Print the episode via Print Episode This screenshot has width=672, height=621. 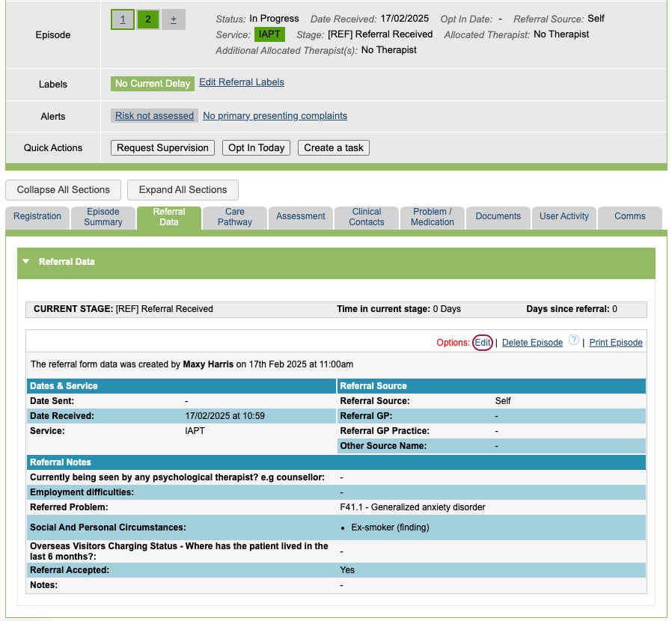tap(616, 343)
